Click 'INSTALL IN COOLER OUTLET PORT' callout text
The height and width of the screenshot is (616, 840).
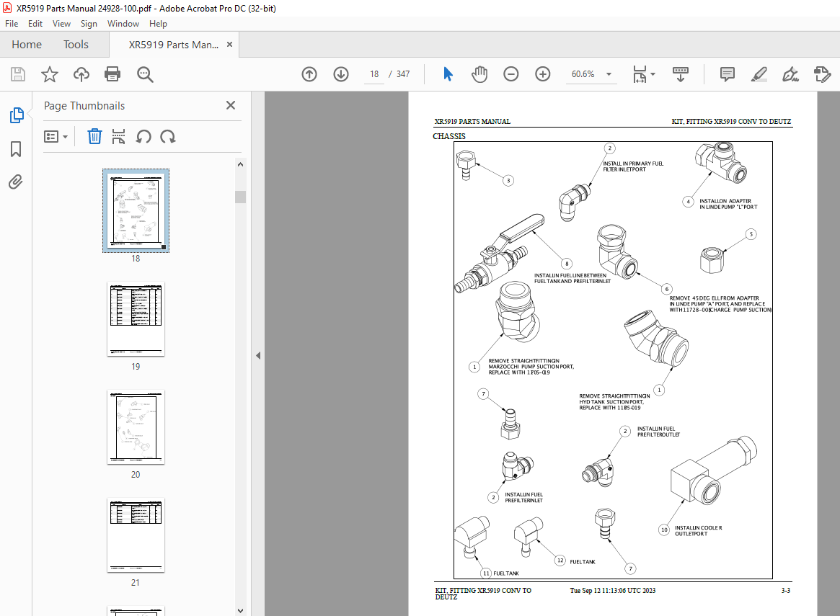tap(698, 531)
